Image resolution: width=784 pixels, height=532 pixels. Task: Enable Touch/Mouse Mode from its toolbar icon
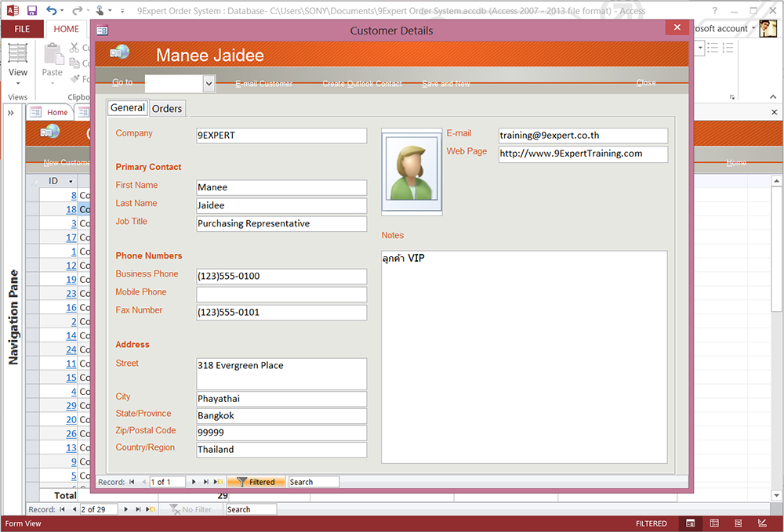pos(99,11)
